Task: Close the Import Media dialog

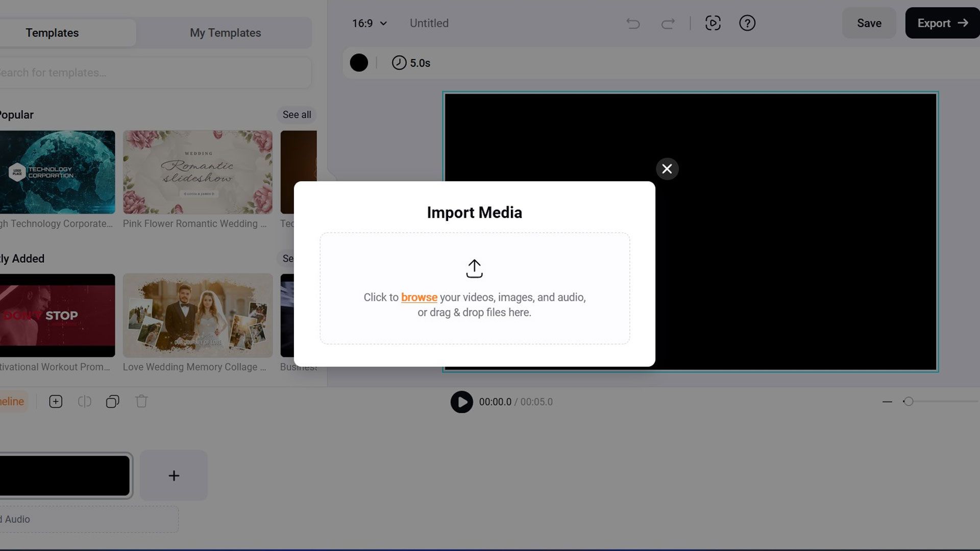Action: [667, 168]
